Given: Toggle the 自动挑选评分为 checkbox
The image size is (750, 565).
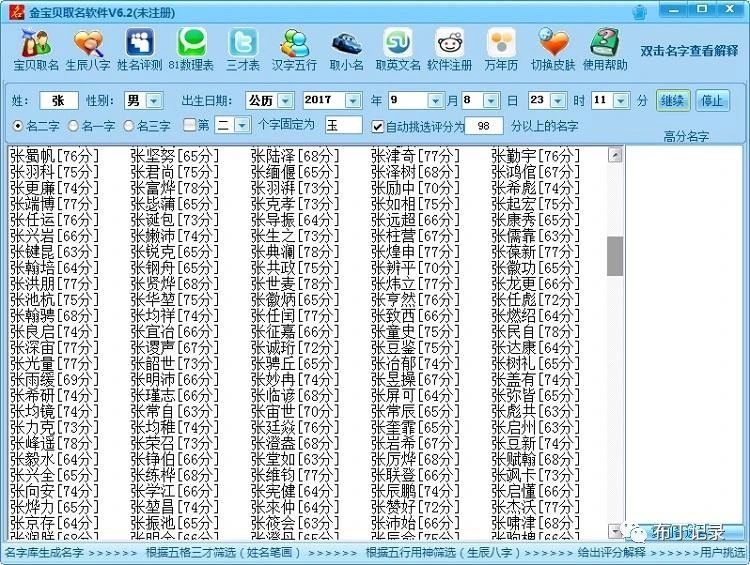Looking at the screenshot, I should pos(377,126).
